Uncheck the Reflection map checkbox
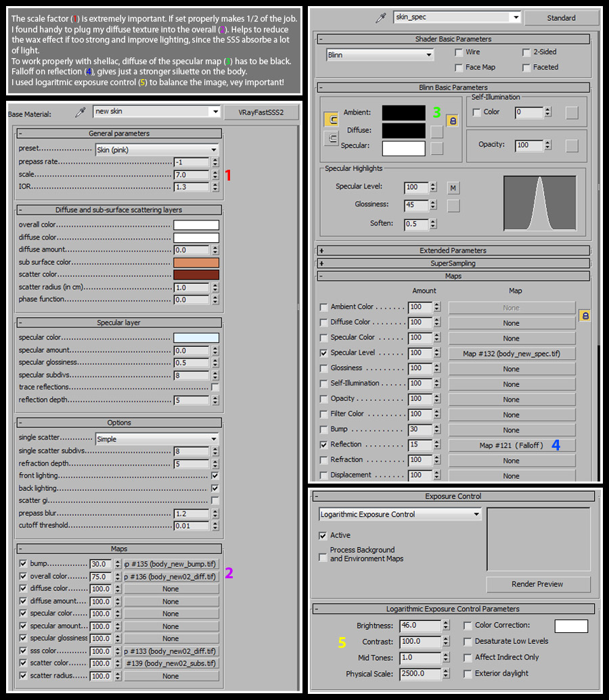The width and height of the screenshot is (609, 700). click(x=323, y=444)
